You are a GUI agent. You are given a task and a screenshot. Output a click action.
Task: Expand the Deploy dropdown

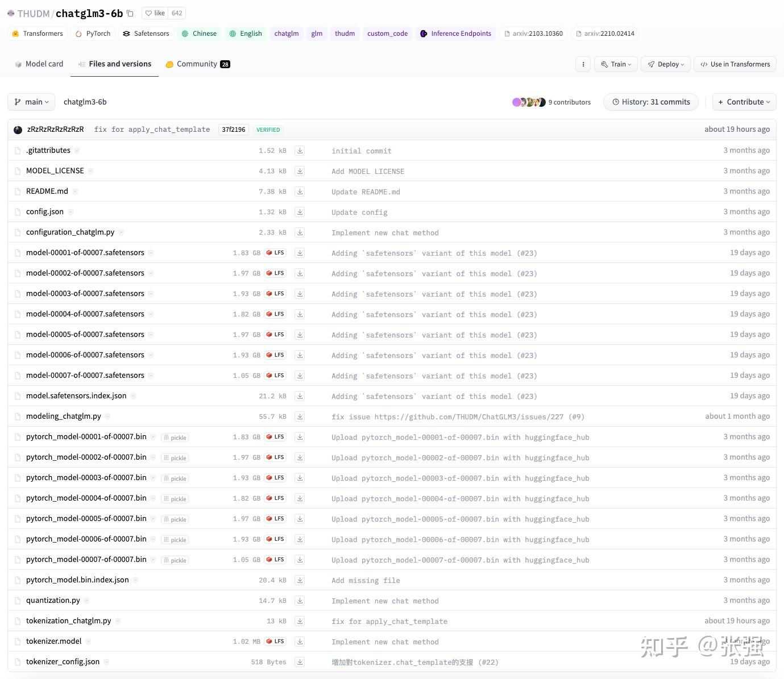point(665,64)
